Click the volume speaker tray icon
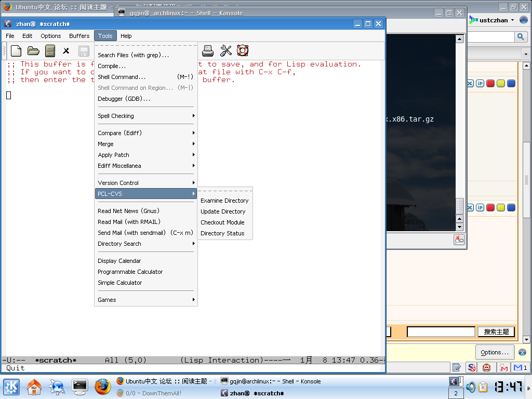The height and width of the screenshot is (399, 532). (x=471, y=387)
